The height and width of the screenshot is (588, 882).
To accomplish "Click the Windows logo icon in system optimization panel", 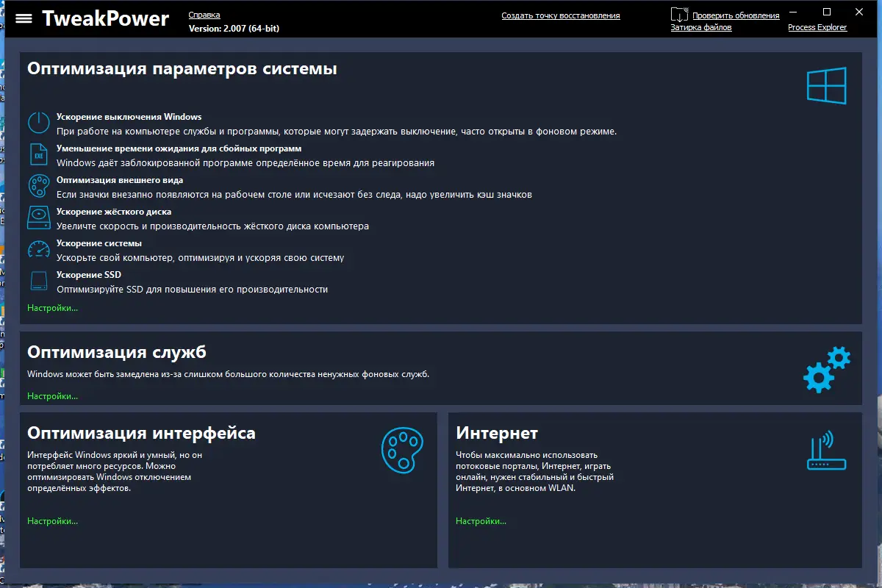I will click(827, 85).
